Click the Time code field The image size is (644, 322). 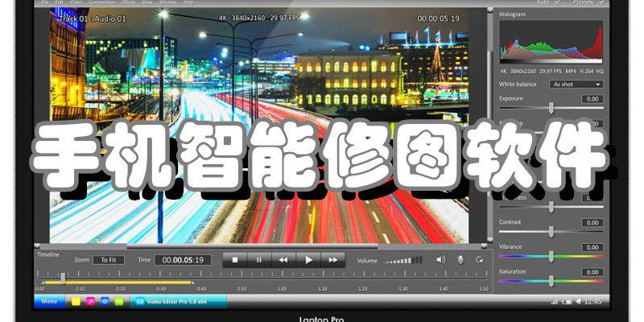point(183,260)
